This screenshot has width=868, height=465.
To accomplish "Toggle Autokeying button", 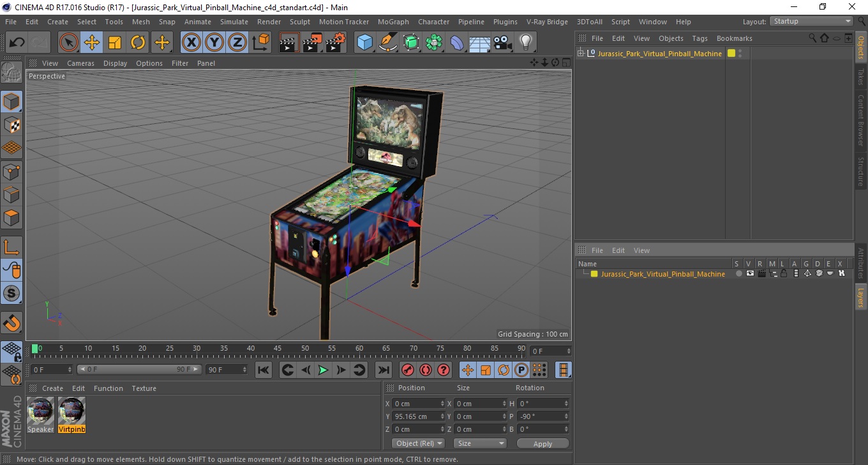I will tap(425, 370).
